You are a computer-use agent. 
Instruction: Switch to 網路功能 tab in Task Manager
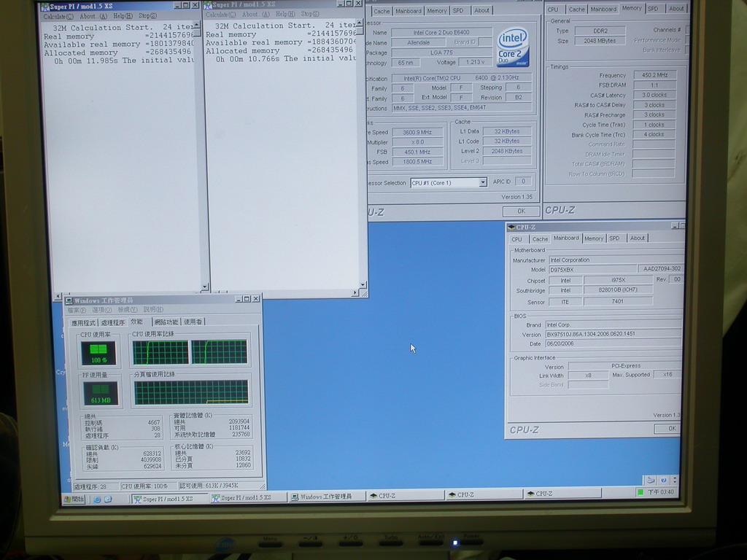tap(166, 322)
